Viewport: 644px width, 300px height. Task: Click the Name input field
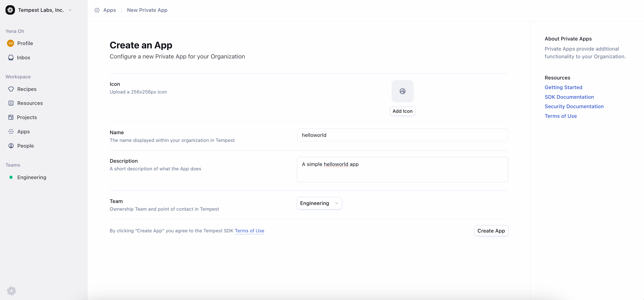402,135
